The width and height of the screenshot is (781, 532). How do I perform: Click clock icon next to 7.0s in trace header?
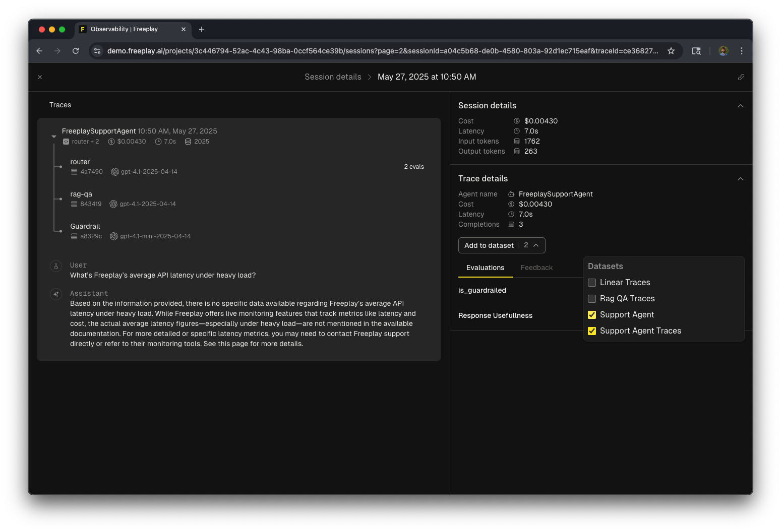[x=158, y=142]
